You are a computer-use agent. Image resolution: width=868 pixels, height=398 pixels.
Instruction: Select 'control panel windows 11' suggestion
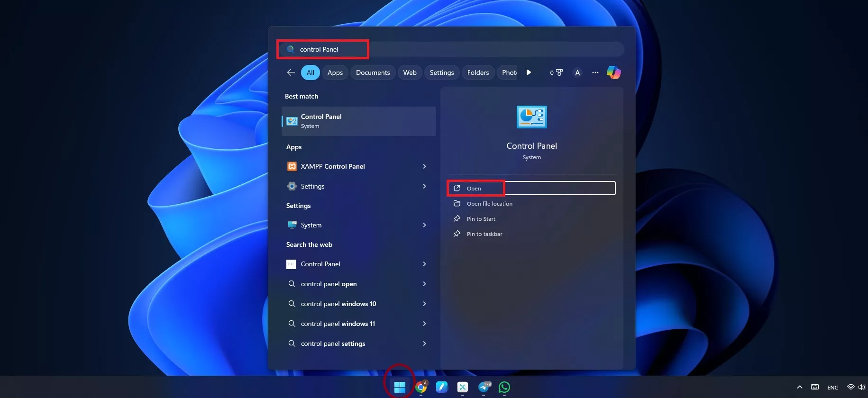pos(359,324)
